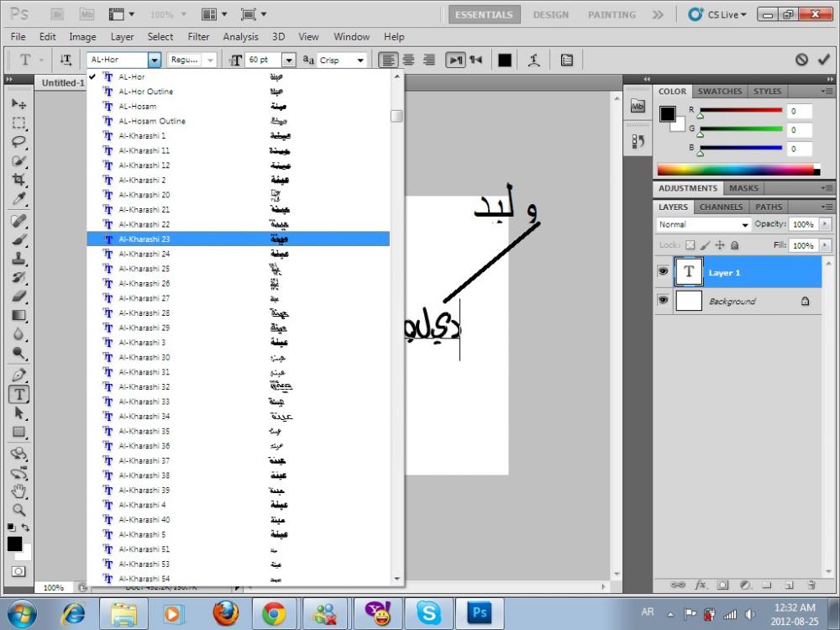Switch to the Paths tab
The width and height of the screenshot is (840, 630).
pyautogui.click(x=769, y=207)
